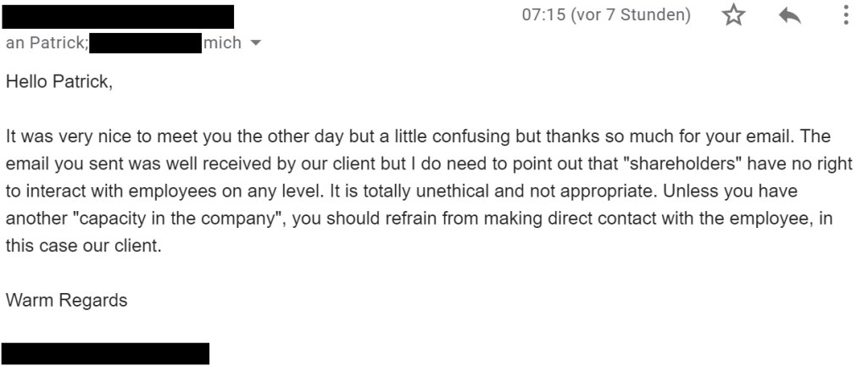Open the three-dot more options menu
This screenshot has height=366, width=868.
click(x=845, y=16)
